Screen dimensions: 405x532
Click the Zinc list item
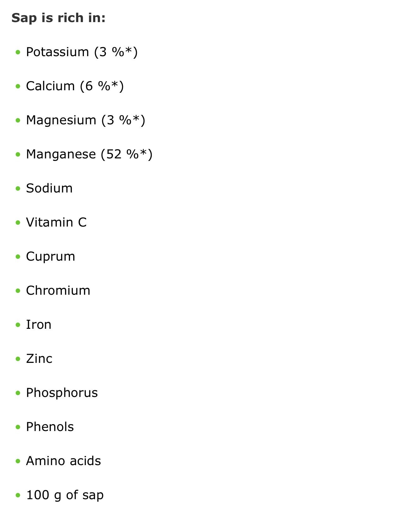pos(39,359)
